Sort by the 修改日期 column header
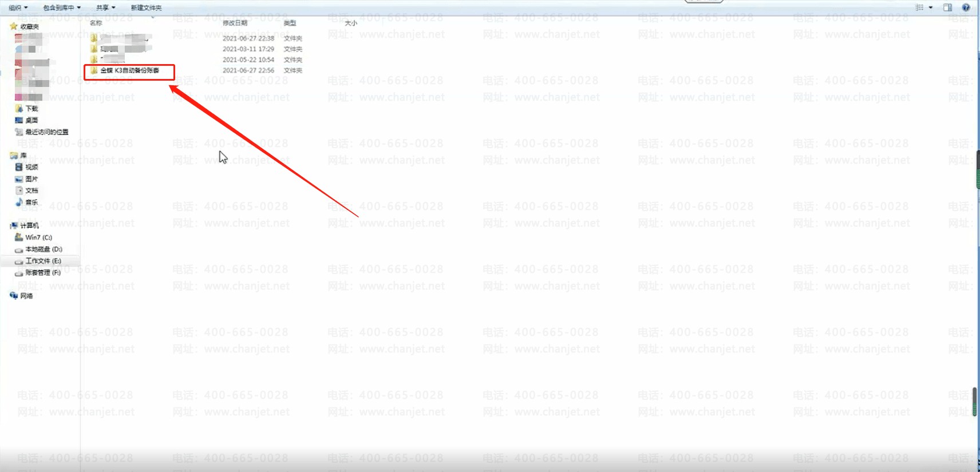This screenshot has height=472, width=980. pos(235,23)
